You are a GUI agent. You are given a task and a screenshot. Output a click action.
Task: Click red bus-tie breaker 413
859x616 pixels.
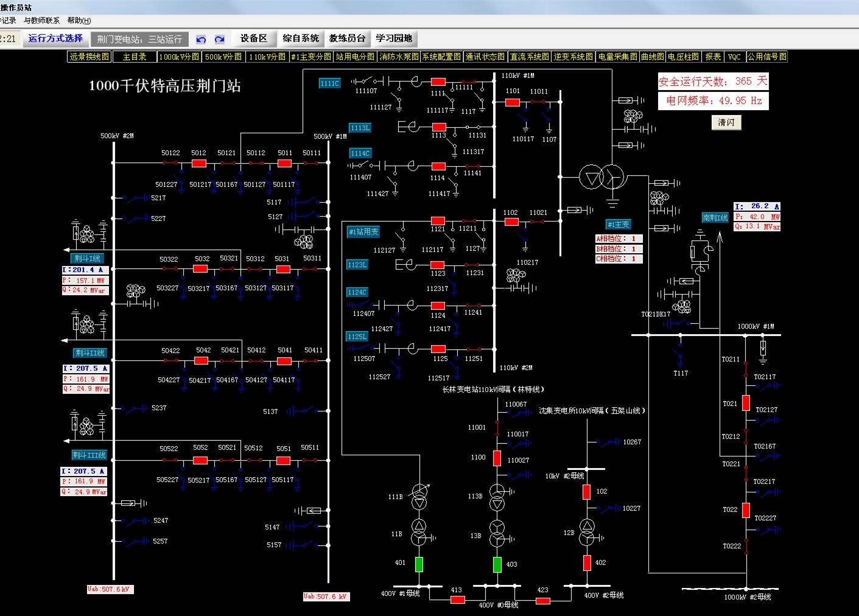[x=457, y=600]
